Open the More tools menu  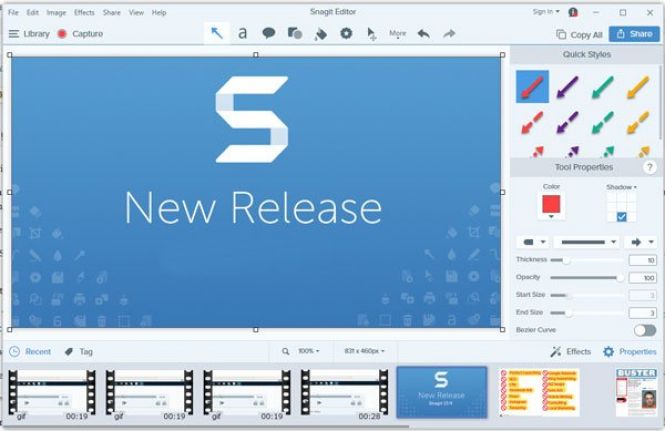[x=397, y=34]
